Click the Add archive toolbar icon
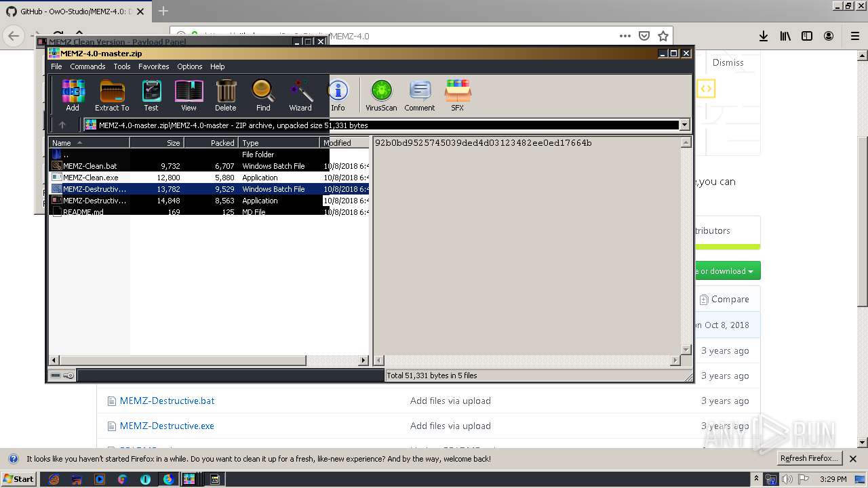868x488 pixels. click(x=73, y=95)
